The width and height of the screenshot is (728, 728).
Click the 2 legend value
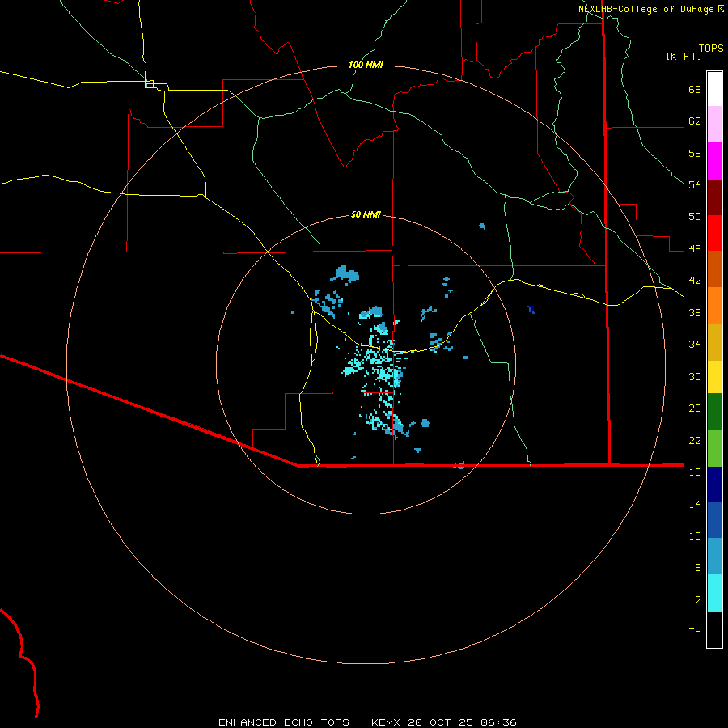pos(698,600)
